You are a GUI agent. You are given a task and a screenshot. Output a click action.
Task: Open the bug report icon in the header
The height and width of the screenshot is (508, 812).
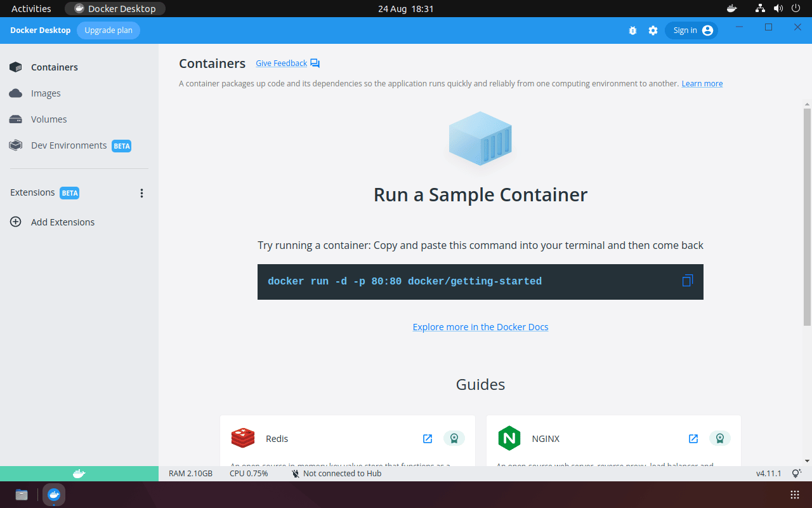pyautogui.click(x=632, y=30)
